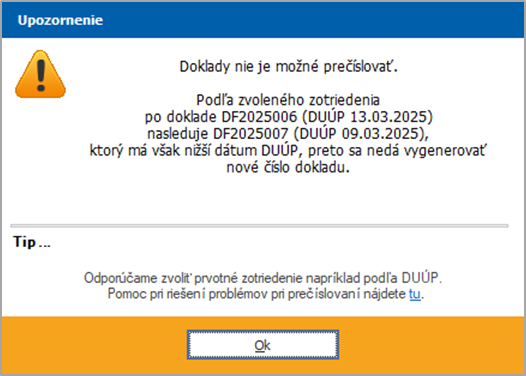Click the "Tip ..." heading
The image size is (526, 376).
point(32,242)
